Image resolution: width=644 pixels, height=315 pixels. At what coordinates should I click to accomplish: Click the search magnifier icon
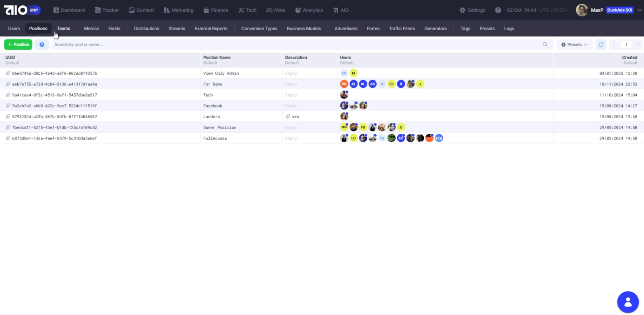[545, 45]
